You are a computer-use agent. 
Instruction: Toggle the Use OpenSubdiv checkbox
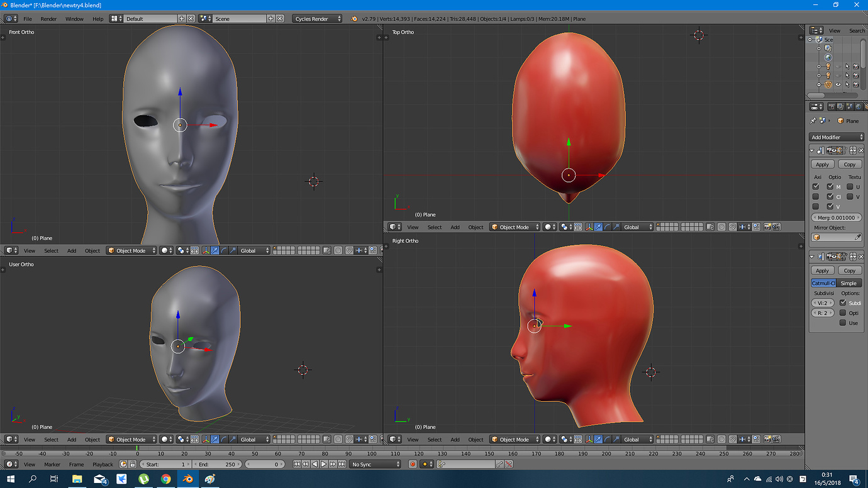point(843,323)
